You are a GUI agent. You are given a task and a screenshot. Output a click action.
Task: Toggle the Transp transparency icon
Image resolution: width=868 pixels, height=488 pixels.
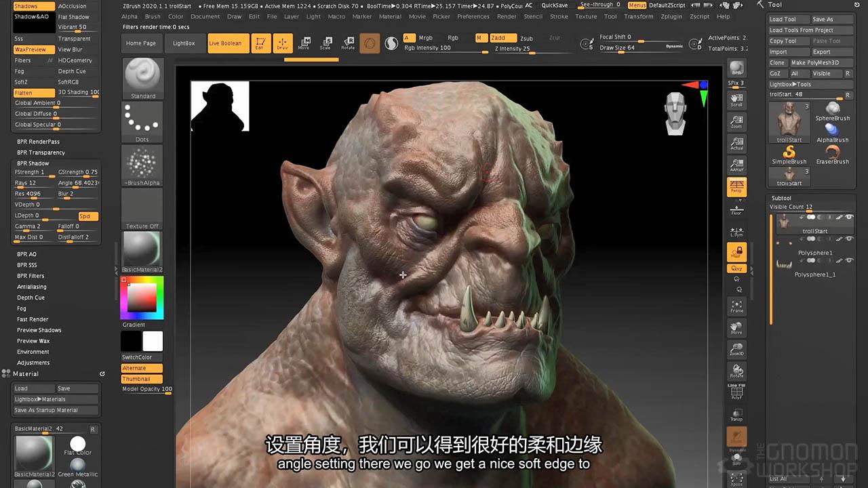coord(736,415)
